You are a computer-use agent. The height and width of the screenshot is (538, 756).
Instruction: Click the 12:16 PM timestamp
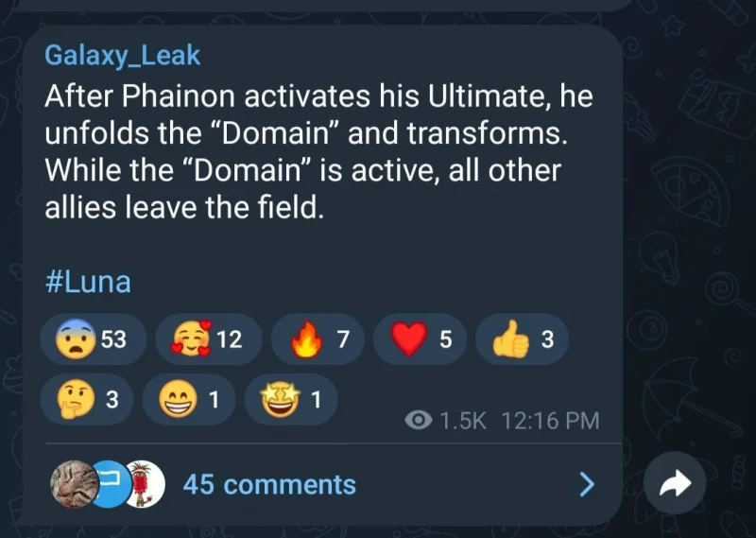(552, 421)
